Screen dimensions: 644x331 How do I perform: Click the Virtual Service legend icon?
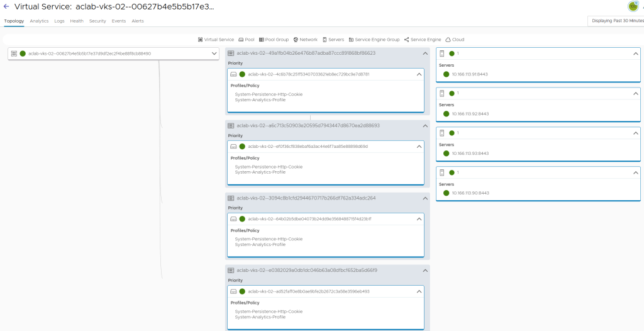pos(200,40)
